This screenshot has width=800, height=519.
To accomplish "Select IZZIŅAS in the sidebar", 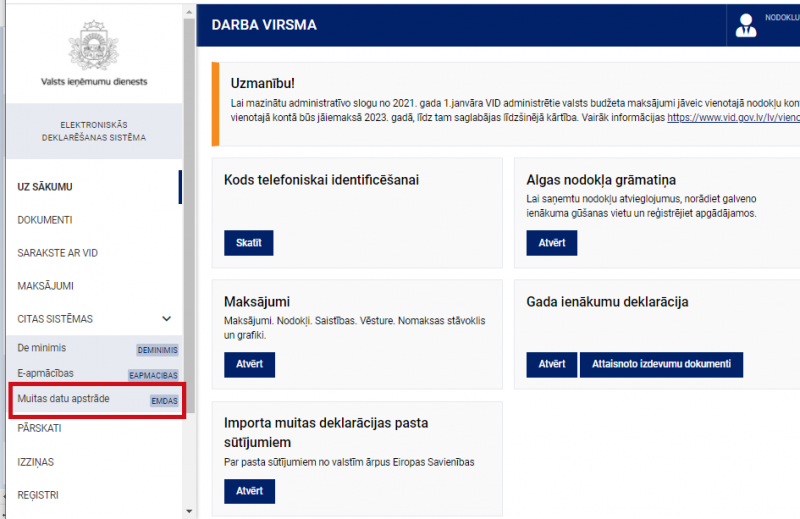I will click(x=35, y=462).
